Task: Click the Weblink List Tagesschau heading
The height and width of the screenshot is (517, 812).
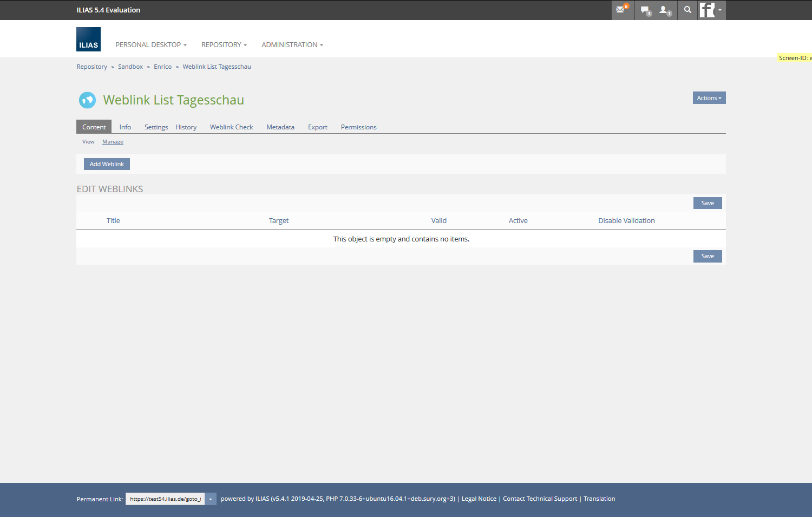Action: 174,100
